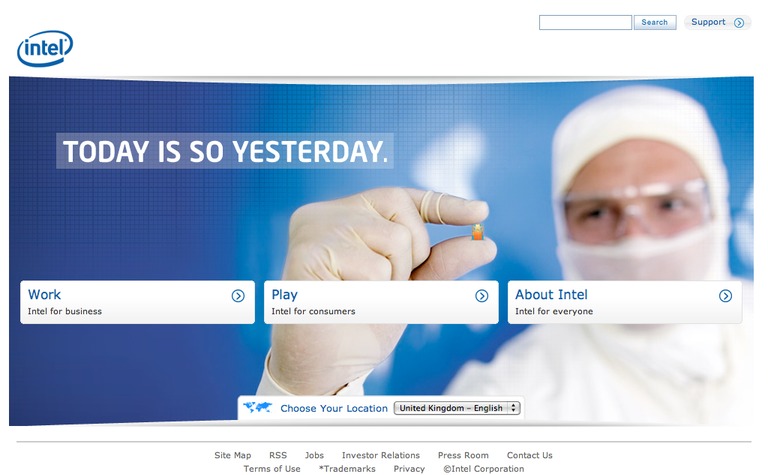Open the About Intel heading link

(551, 294)
